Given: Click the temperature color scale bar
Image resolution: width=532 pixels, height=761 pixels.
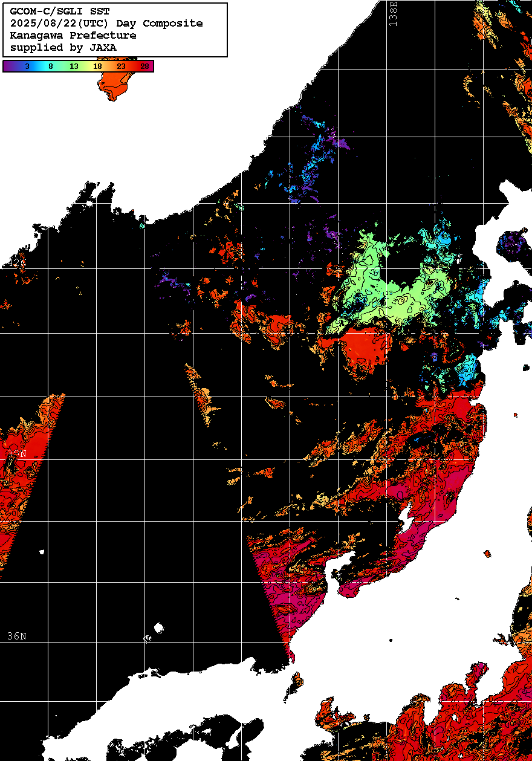Looking at the screenshot, I should pyautogui.click(x=78, y=66).
